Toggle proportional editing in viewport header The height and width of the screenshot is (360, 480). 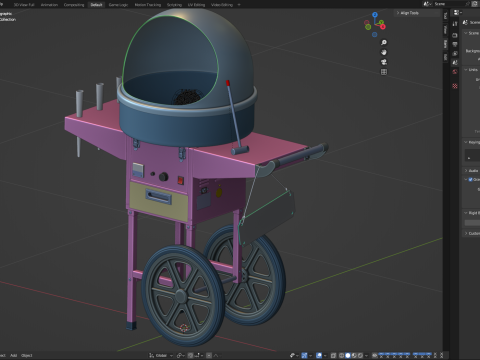pos(209,355)
